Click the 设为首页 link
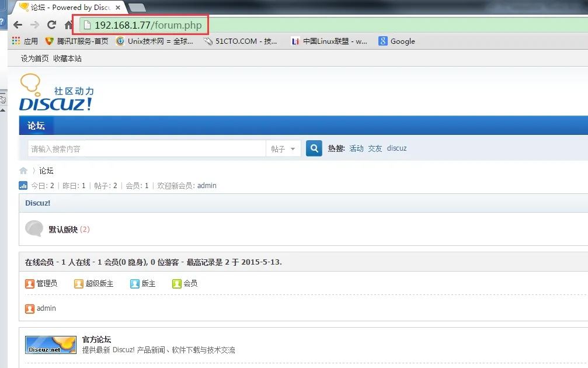 point(34,58)
